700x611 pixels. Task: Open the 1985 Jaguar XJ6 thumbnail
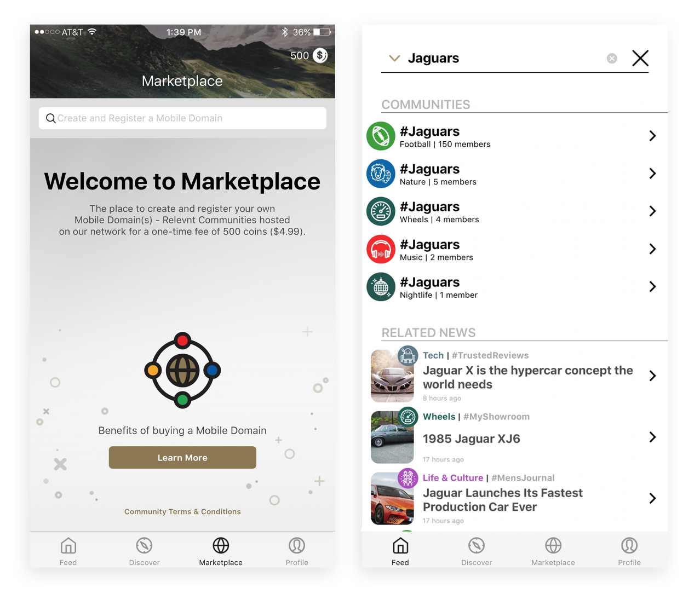[392, 437]
